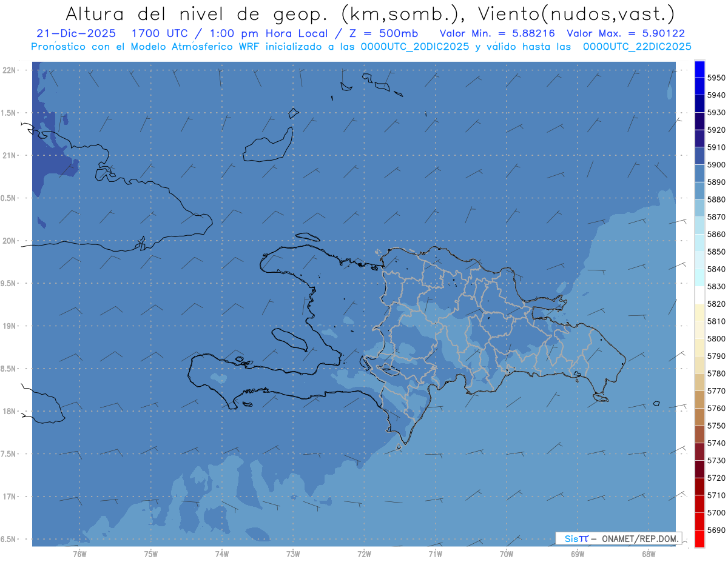Click the '71W' longitude label
The image size is (728, 562).
435,554
